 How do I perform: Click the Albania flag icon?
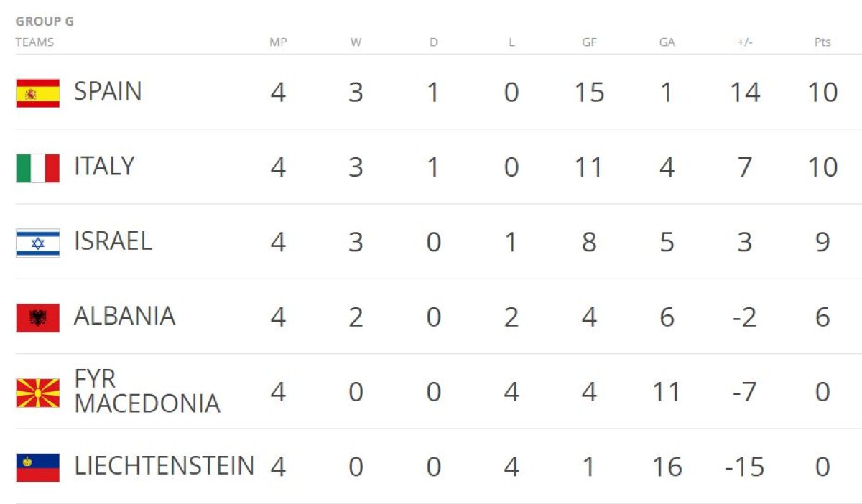38,317
